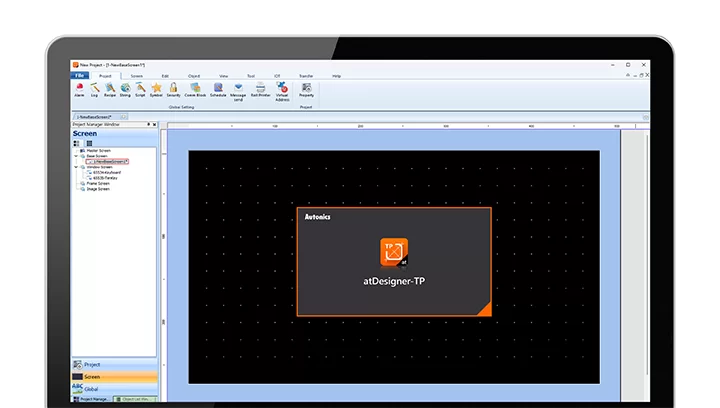Screen dimensions: 720x408
Task: Close the Project Manager Window panel
Action: point(154,124)
